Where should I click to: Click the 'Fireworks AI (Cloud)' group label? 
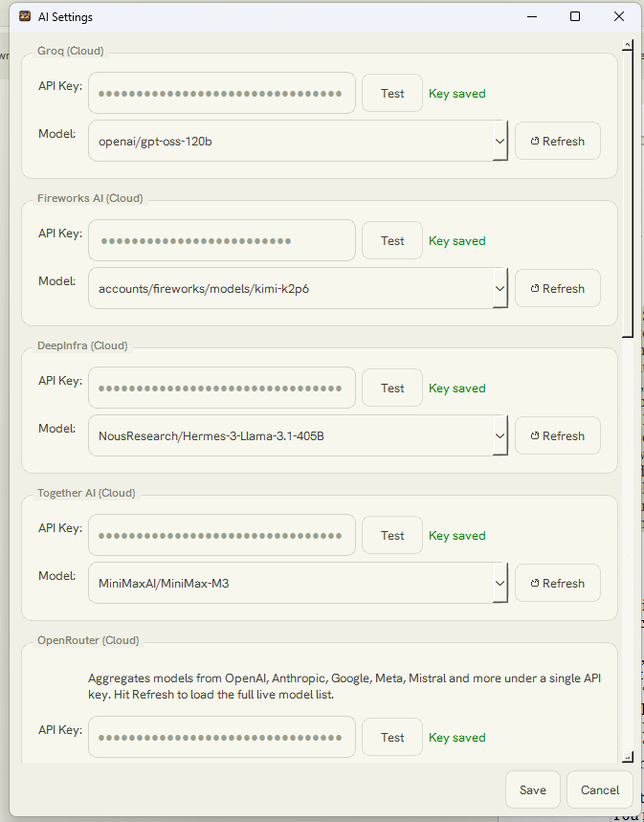click(90, 198)
